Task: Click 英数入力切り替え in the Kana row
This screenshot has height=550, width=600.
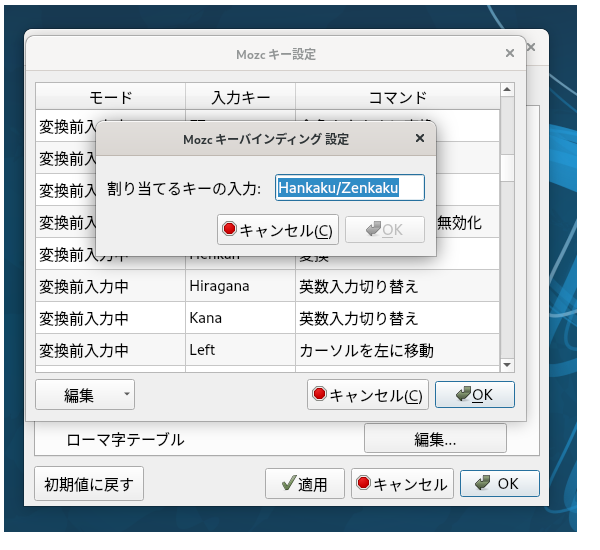Action: tap(398, 318)
